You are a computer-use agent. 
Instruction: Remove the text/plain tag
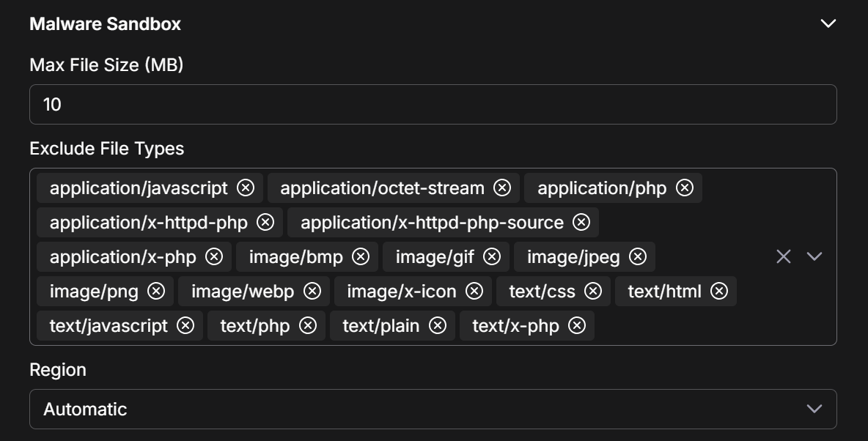[438, 325]
